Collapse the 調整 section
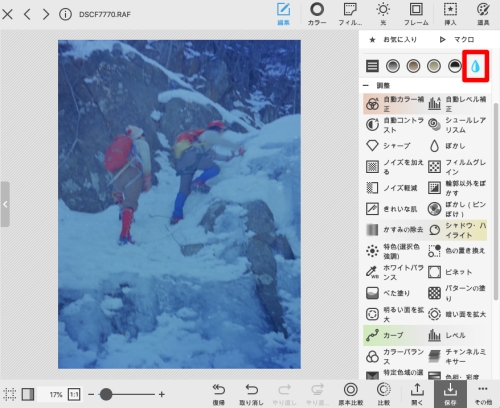 366,86
